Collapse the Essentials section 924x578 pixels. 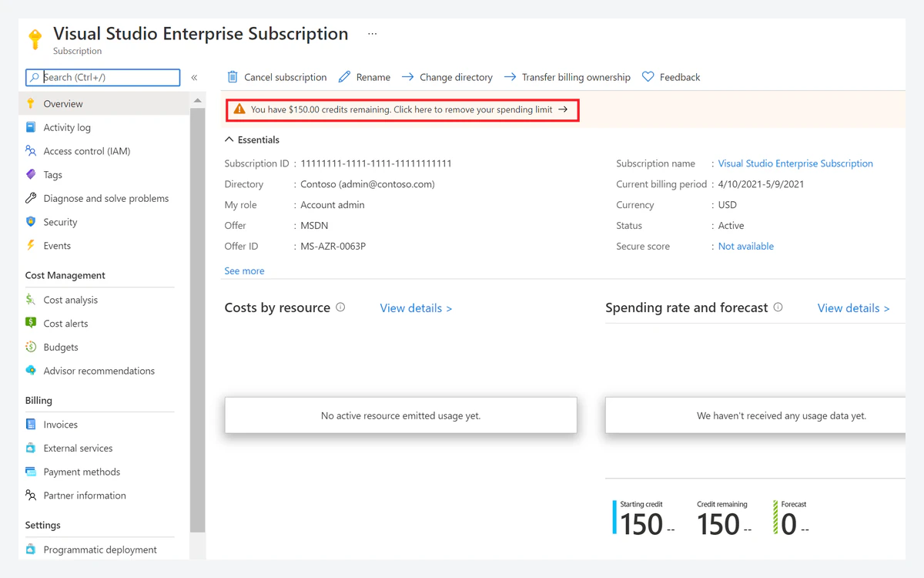click(x=252, y=139)
